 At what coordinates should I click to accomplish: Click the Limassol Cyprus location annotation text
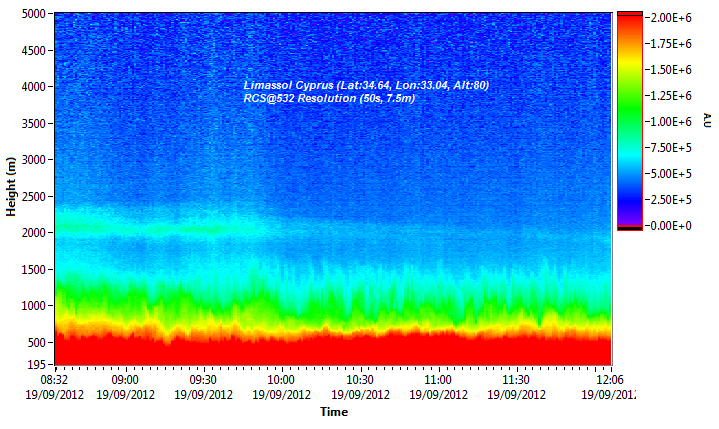pos(367,85)
